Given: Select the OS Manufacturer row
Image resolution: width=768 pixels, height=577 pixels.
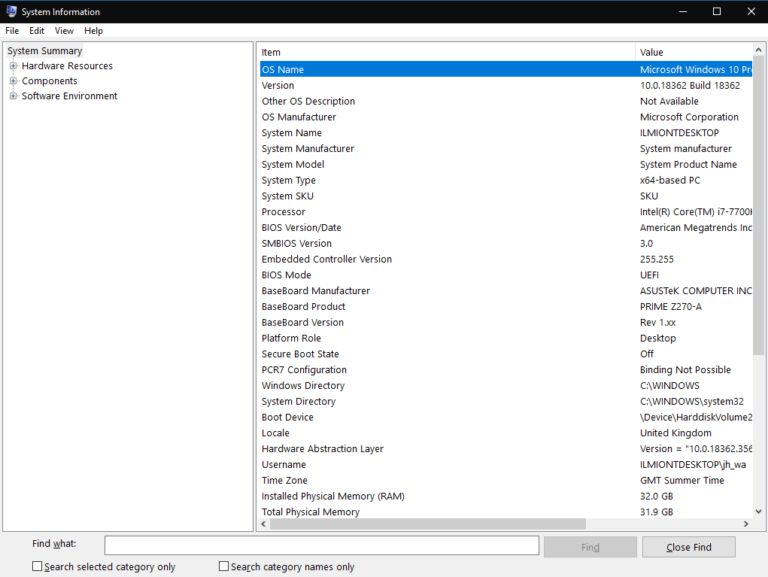Looking at the screenshot, I should point(506,117).
